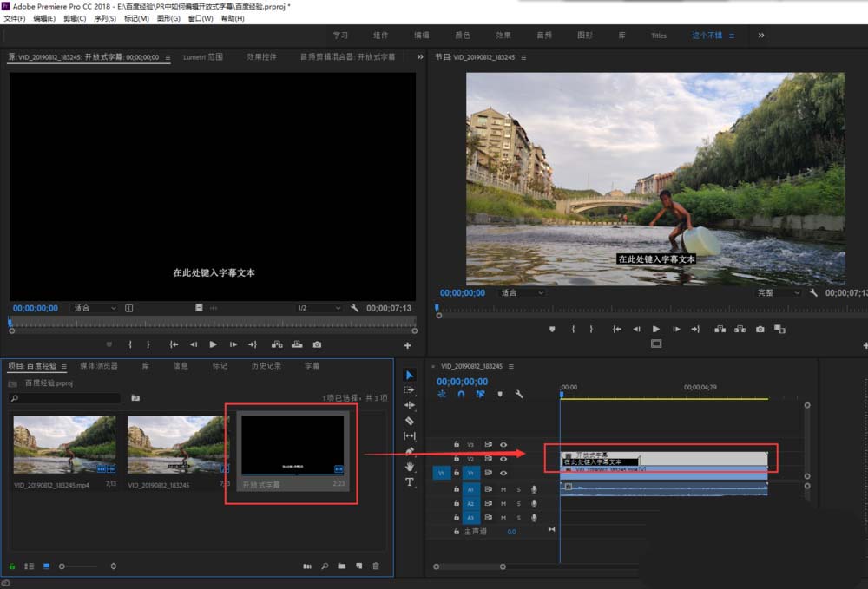Screen dimensions: 868x589
Task: Select the 开放式字幕 caption thumbnail
Action: 292,445
